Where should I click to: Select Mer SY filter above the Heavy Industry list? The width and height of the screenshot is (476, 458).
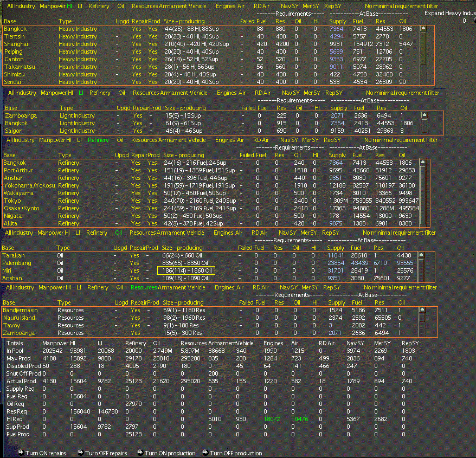point(311,6)
